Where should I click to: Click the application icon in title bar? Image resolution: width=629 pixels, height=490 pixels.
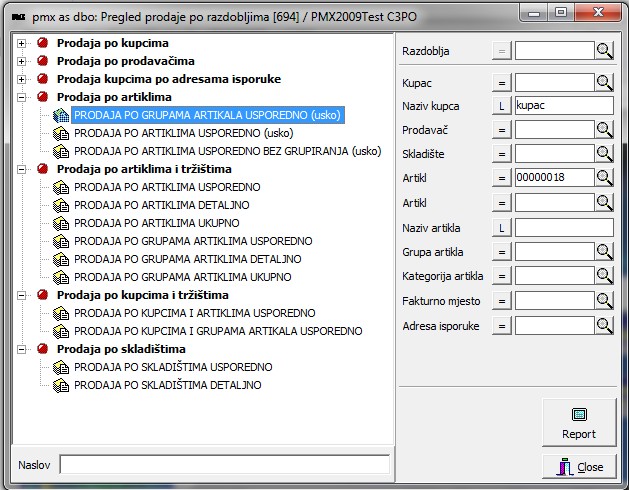click(18, 17)
